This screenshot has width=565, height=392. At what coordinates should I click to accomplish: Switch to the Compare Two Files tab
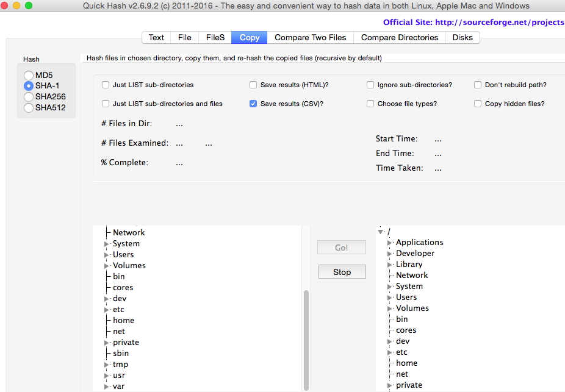tap(310, 38)
